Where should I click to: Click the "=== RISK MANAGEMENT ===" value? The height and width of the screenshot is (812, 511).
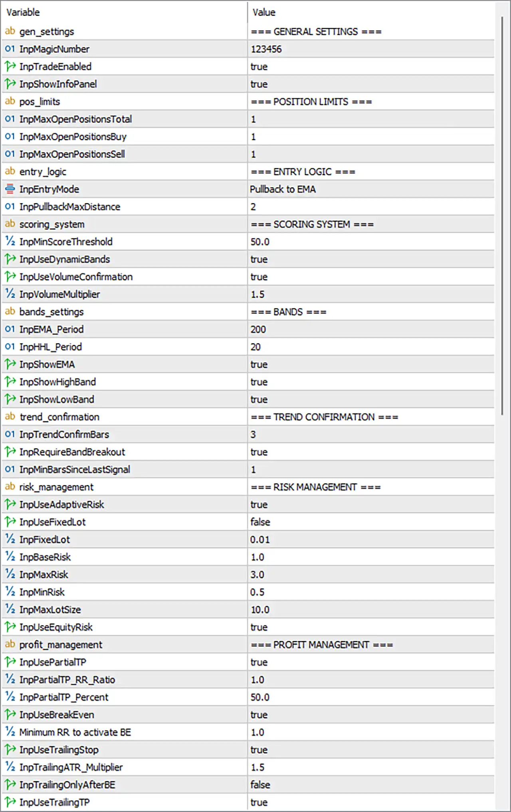tap(316, 487)
